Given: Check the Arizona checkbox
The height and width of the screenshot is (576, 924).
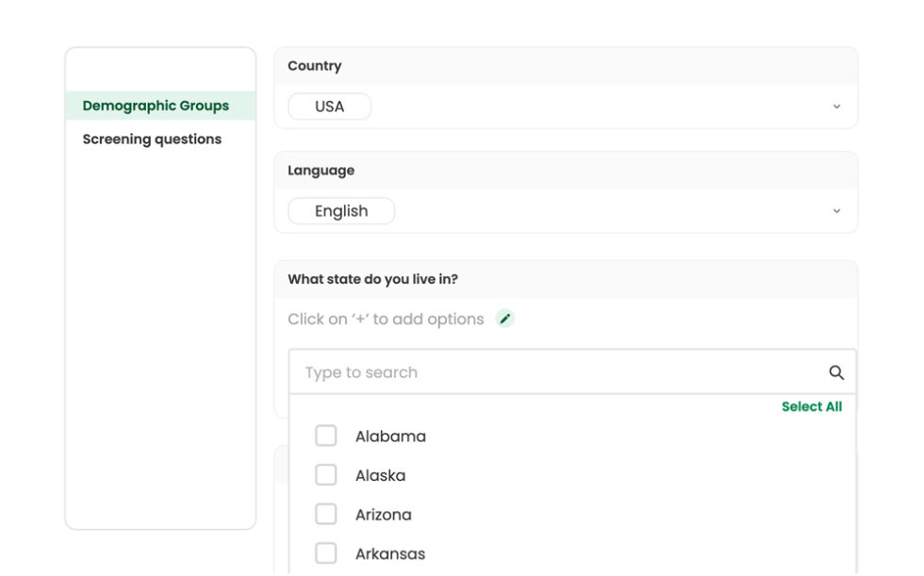Looking at the screenshot, I should pyautogui.click(x=326, y=514).
